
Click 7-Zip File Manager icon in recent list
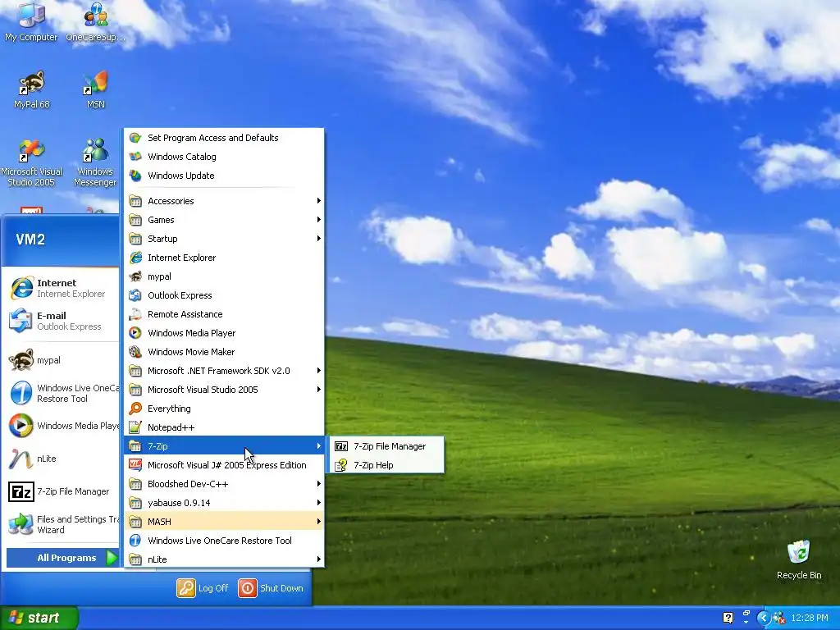pos(21,491)
